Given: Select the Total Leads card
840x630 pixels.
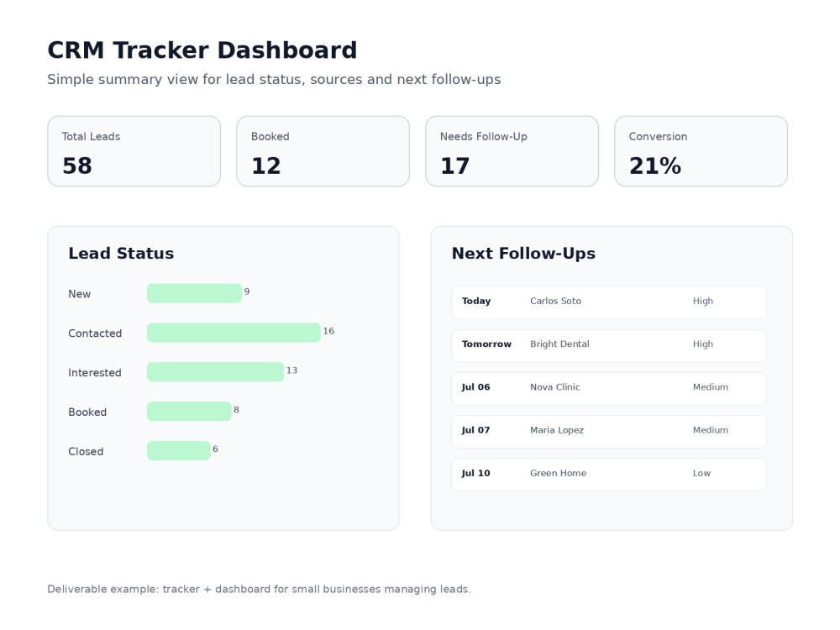Looking at the screenshot, I should (134, 151).
